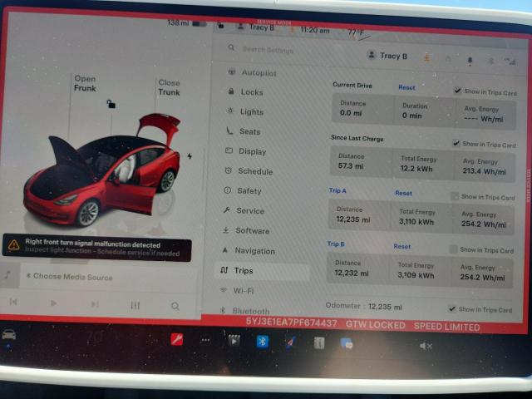
Task: Unmute the volume speaker icon
Action: [426, 346]
